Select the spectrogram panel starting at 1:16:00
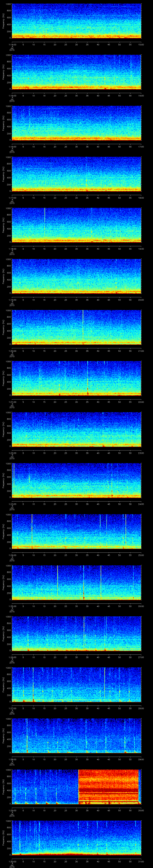Screen dimensions: 153x868 click(77, 123)
